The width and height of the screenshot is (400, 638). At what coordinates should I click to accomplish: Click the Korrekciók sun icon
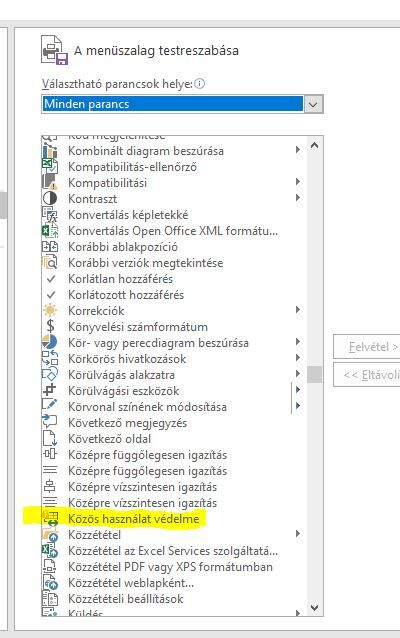click(x=50, y=310)
